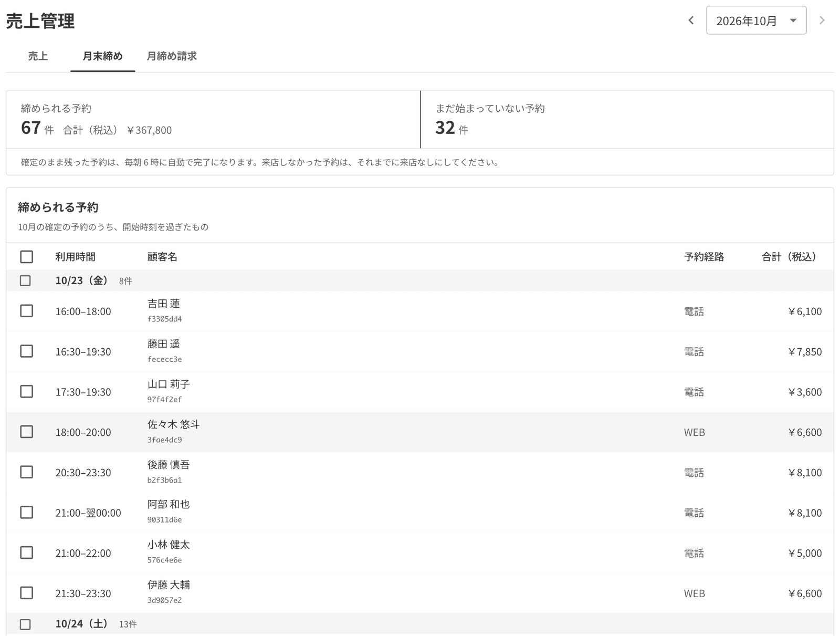Go to previous month with left chevron
Screen dimensions: 840x636
691,20
